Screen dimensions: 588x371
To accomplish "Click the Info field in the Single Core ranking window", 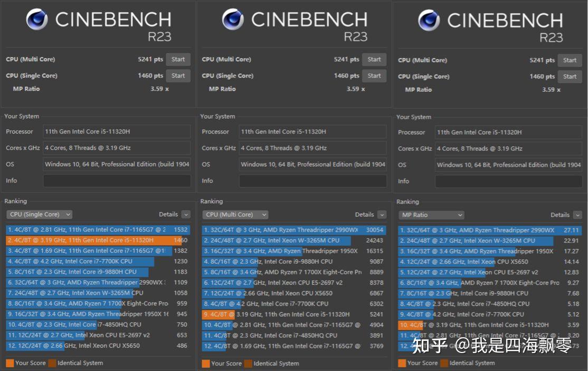I will point(117,180).
